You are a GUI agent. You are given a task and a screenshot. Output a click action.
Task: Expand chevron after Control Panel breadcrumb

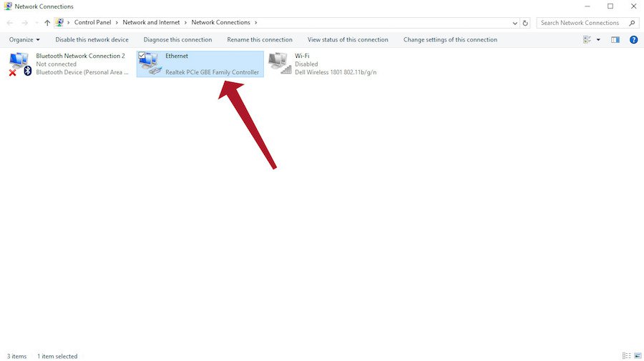tap(117, 23)
